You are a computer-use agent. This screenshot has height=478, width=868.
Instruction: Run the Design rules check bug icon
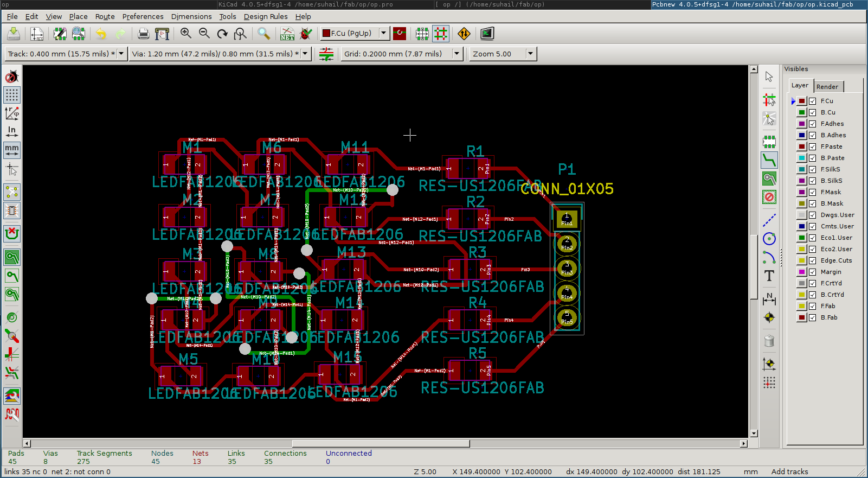point(306,34)
